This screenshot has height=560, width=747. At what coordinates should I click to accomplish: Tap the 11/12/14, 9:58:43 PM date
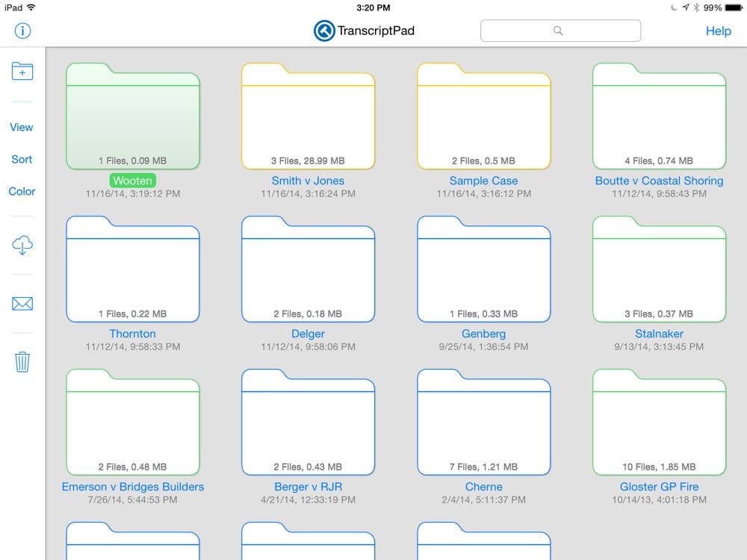point(660,194)
